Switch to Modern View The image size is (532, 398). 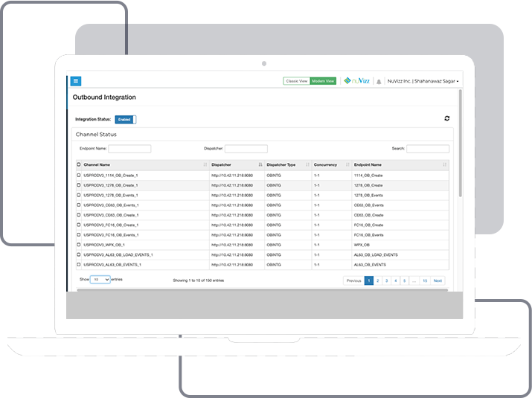[323, 81]
